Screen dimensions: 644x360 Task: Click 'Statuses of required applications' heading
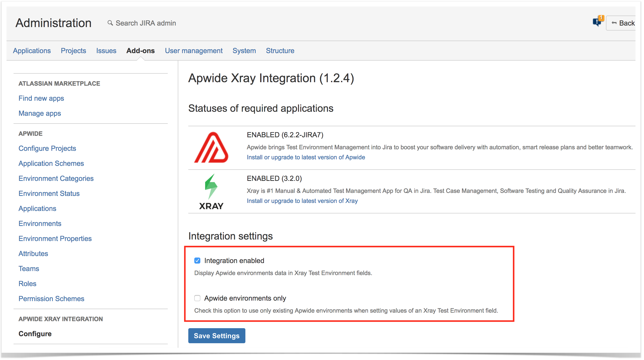point(261,108)
